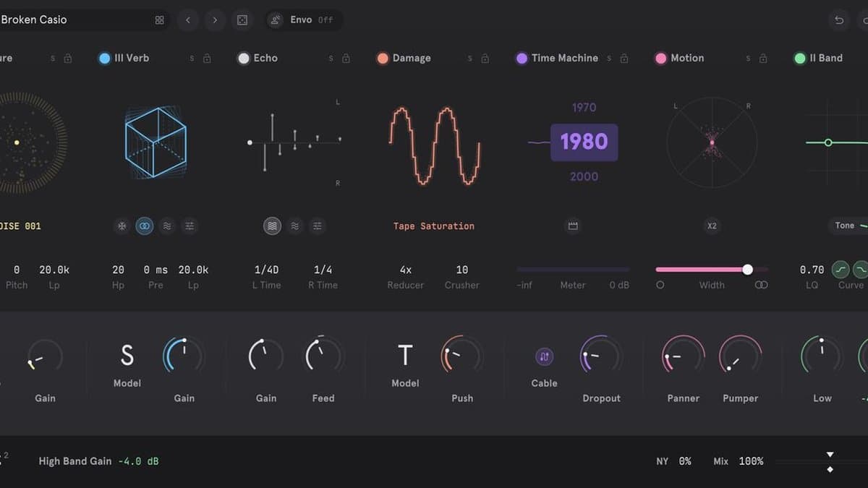The height and width of the screenshot is (488, 868).
Task: Click the sliders icon in Echo
Action: click(317, 226)
